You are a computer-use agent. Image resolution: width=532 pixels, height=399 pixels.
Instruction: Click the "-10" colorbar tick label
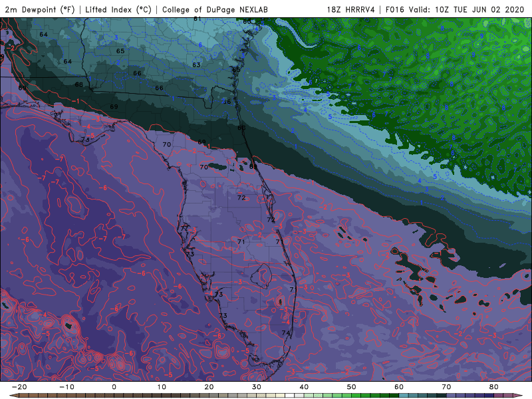click(66, 387)
